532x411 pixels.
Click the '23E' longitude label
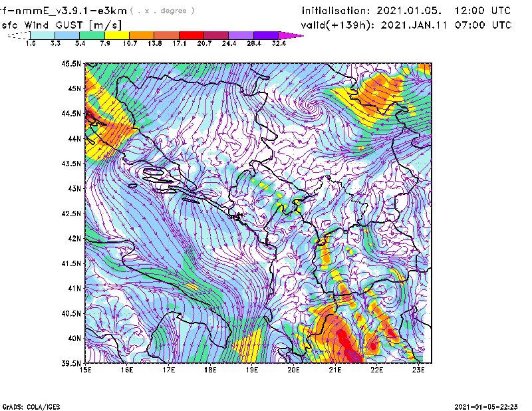(418, 370)
